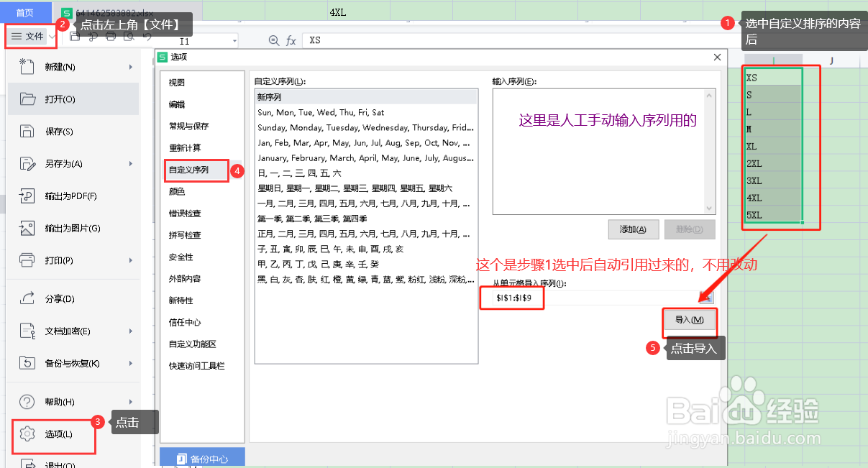Click the 打开 folder icon

27,99
